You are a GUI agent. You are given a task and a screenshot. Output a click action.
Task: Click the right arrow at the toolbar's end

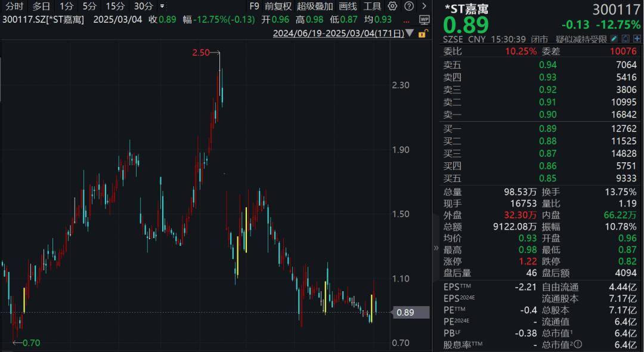(x=425, y=6)
